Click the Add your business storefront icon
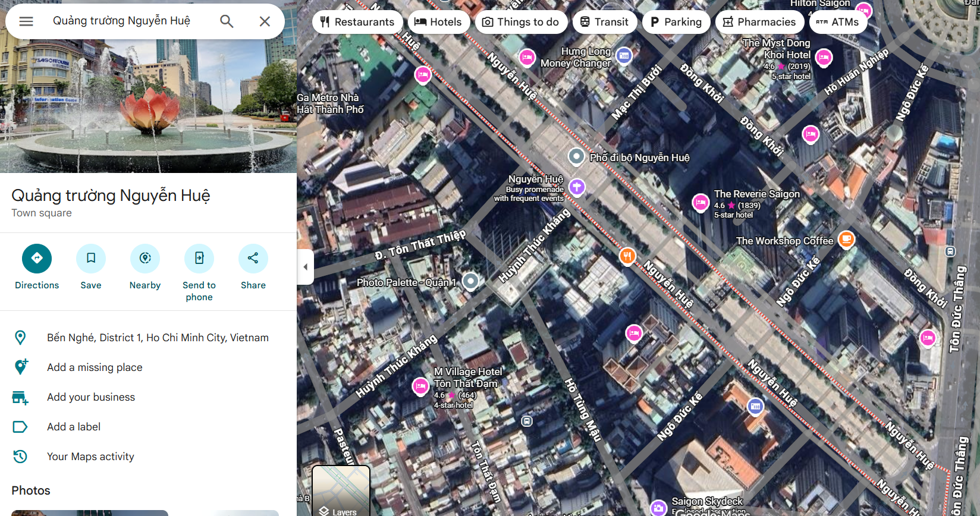980x516 pixels. point(20,398)
